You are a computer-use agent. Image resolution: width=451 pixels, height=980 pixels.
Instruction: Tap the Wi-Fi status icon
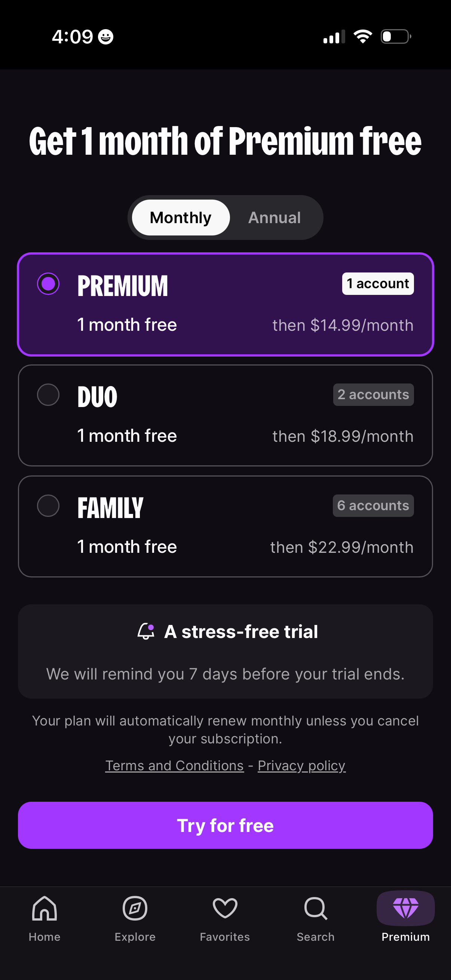pyautogui.click(x=363, y=37)
